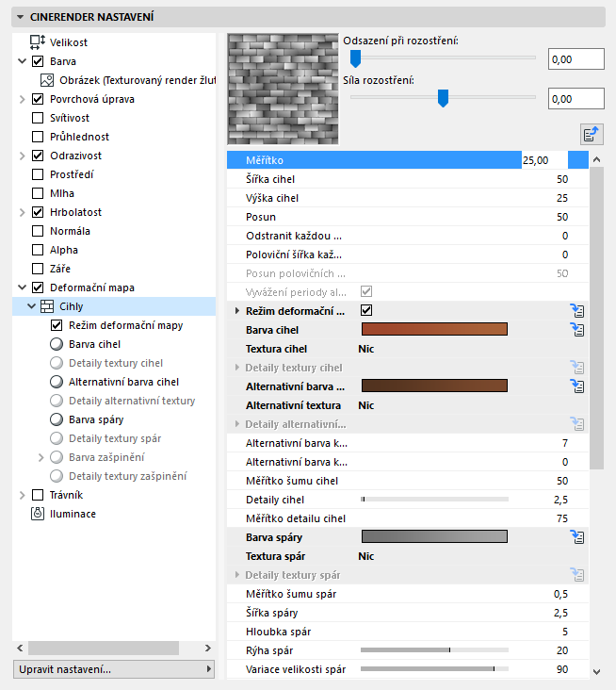Image resolution: width=616 pixels, height=690 pixels.
Task: Select the Výška cihel property row
Action: (x=408, y=198)
